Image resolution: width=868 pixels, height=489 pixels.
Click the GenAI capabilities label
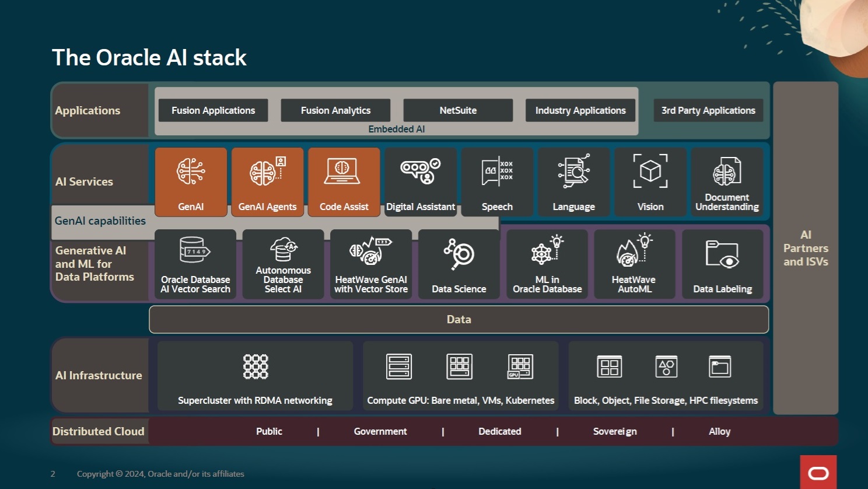(100, 221)
